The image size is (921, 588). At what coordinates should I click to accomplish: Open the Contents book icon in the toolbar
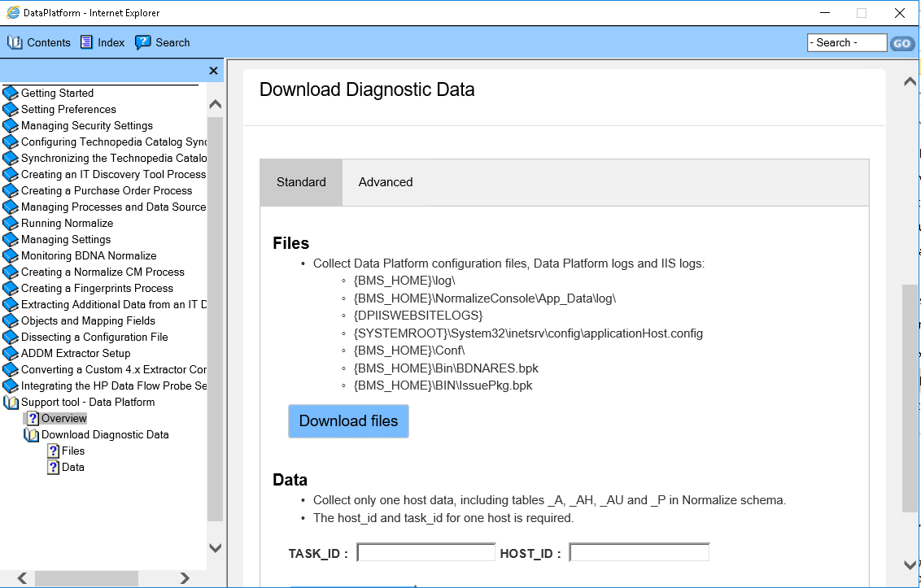pos(15,42)
